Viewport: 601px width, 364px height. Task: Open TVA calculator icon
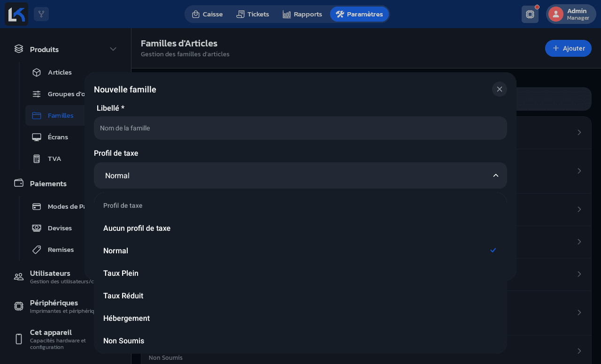(37, 159)
